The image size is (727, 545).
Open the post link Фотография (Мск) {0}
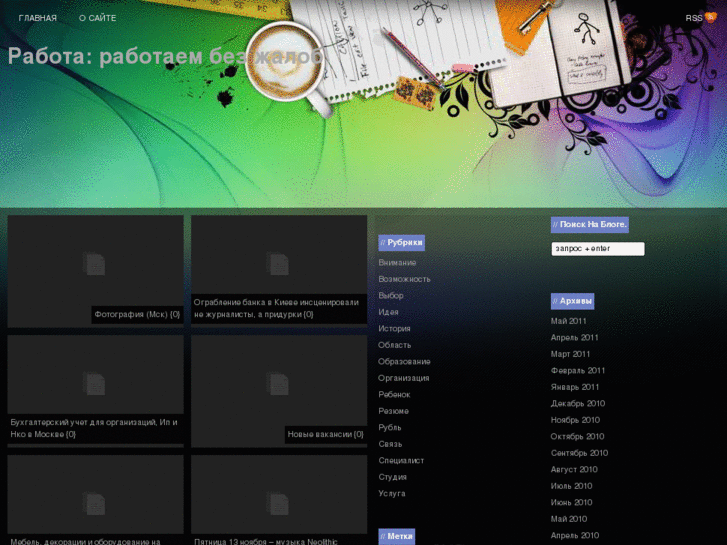pyautogui.click(x=137, y=314)
